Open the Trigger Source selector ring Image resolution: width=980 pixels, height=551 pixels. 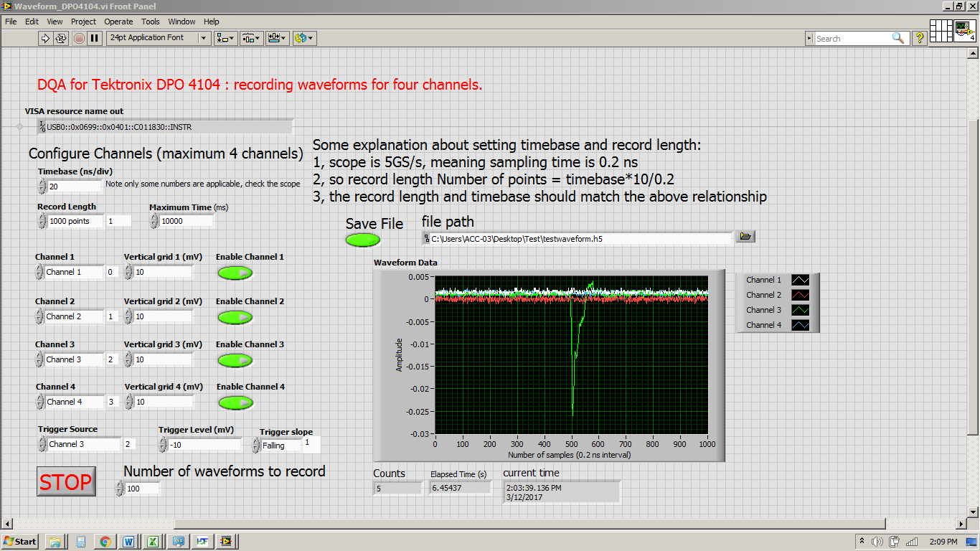tap(84, 444)
